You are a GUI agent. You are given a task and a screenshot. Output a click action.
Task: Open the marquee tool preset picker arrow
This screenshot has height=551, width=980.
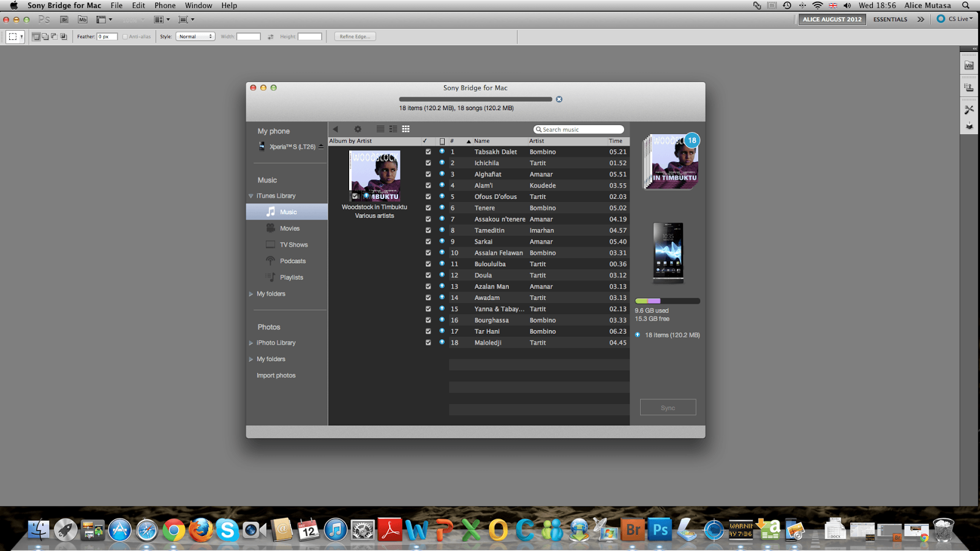pos(21,37)
